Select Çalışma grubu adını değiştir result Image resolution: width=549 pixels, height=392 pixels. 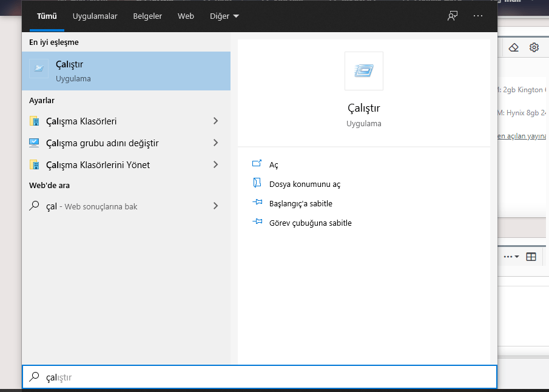click(x=126, y=143)
